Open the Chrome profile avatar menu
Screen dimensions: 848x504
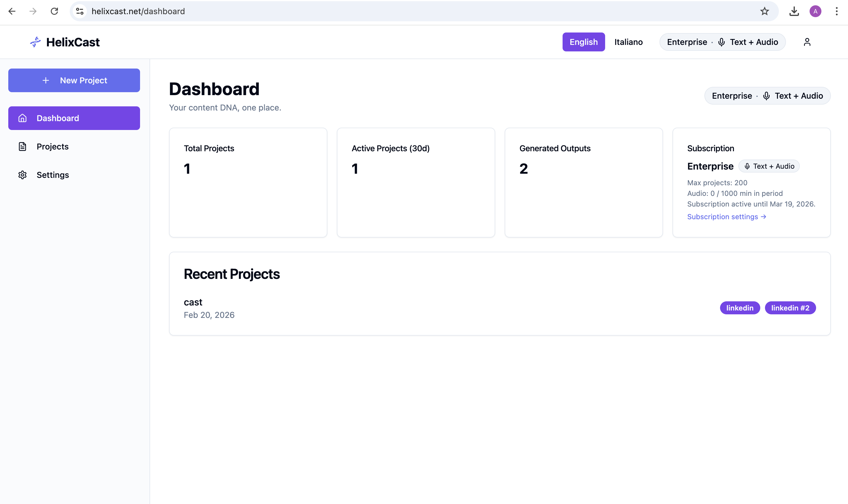[815, 11]
